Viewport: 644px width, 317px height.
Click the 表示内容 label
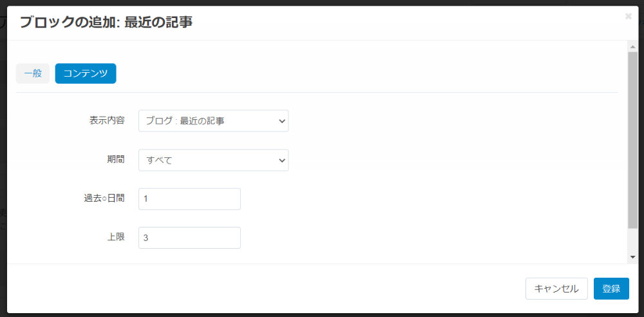107,120
